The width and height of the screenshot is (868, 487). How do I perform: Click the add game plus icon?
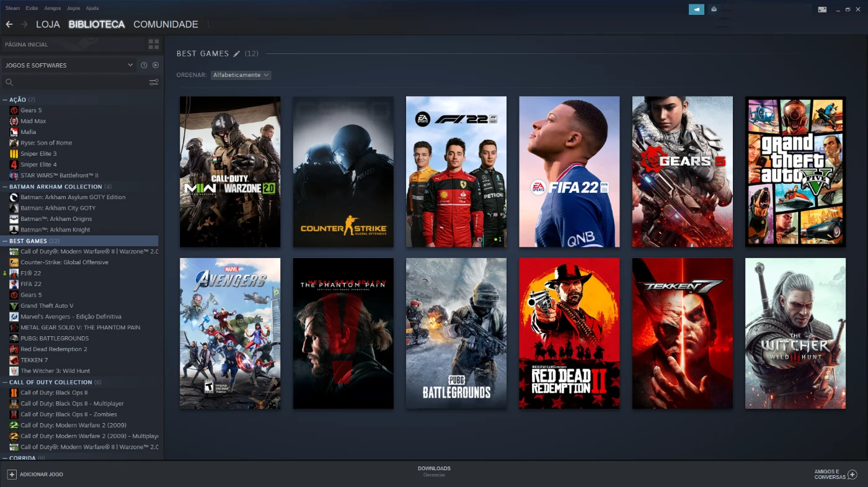tap(12, 474)
